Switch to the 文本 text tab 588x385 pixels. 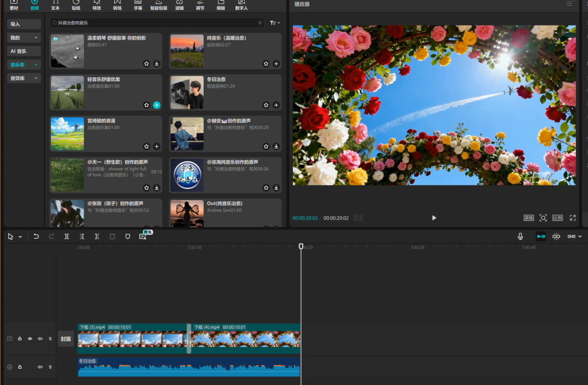pos(56,5)
